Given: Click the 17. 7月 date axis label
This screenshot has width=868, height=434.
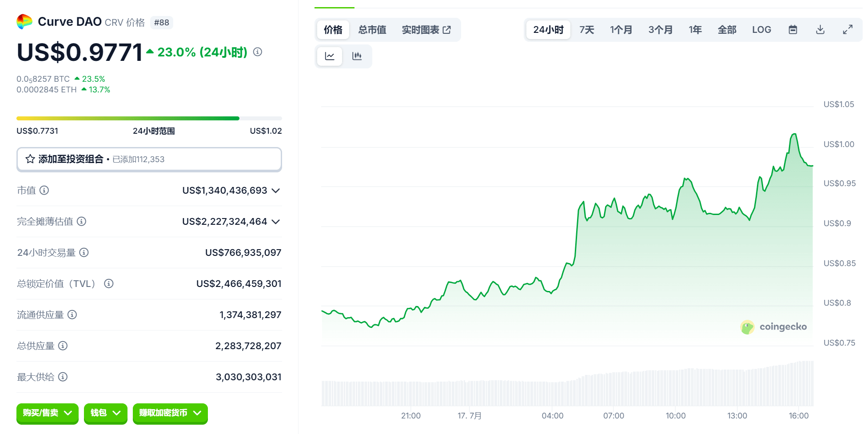Looking at the screenshot, I should coord(470,416).
